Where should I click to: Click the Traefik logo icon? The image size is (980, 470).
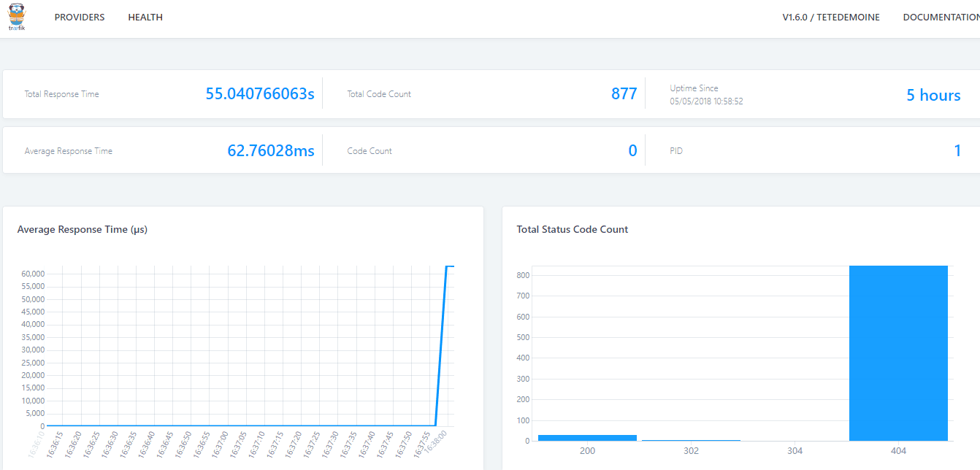(x=17, y=17)
